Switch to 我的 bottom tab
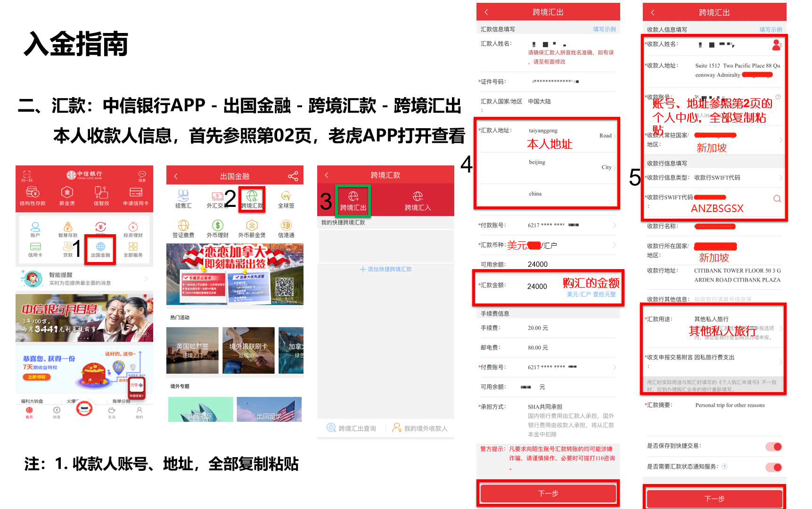 [139, 412]
